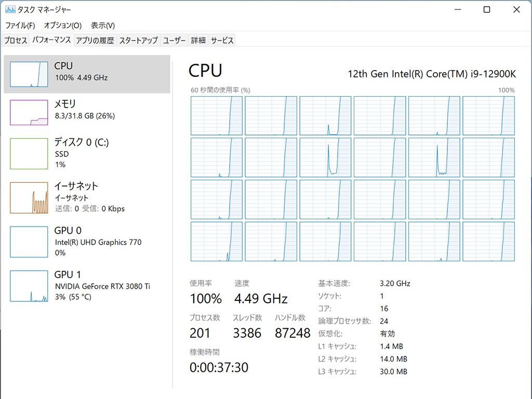
Task: Click the last logical processor graph in bottom row
Action: [488, 241]
